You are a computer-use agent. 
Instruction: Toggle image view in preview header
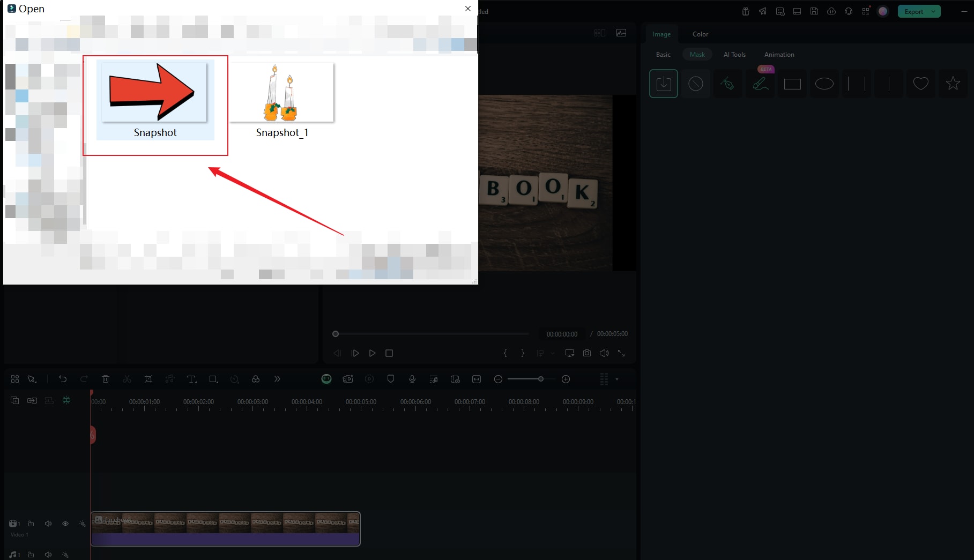(x=621, y=33)
